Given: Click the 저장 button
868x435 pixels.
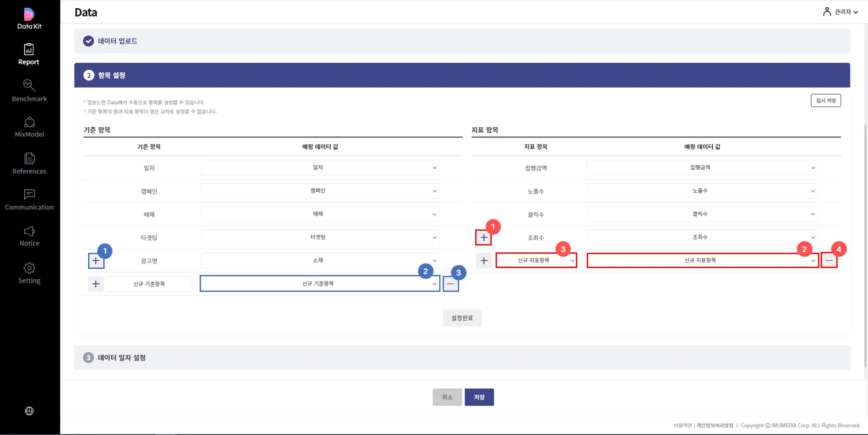Looking at the screenshot, I should 479,397.
